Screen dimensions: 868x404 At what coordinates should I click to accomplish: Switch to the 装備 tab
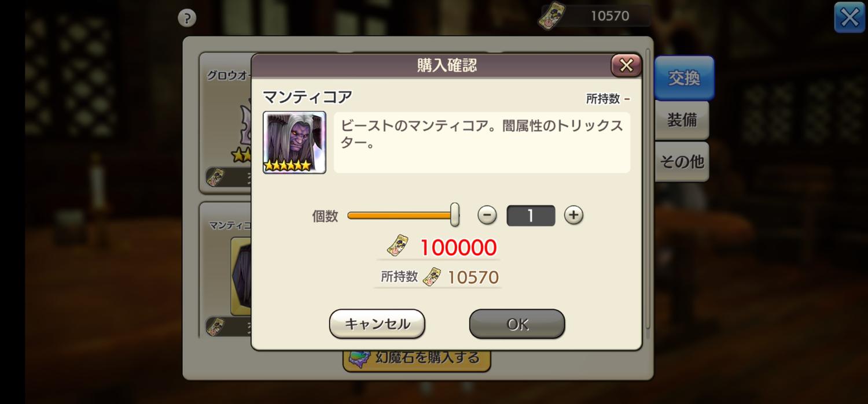point(682,120)
